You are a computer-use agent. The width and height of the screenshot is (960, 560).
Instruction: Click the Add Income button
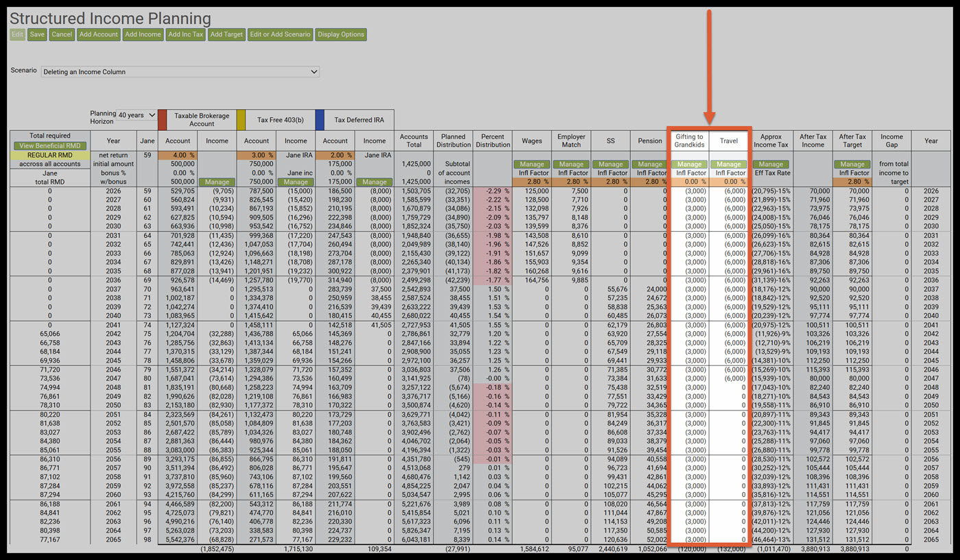(143, 34)
